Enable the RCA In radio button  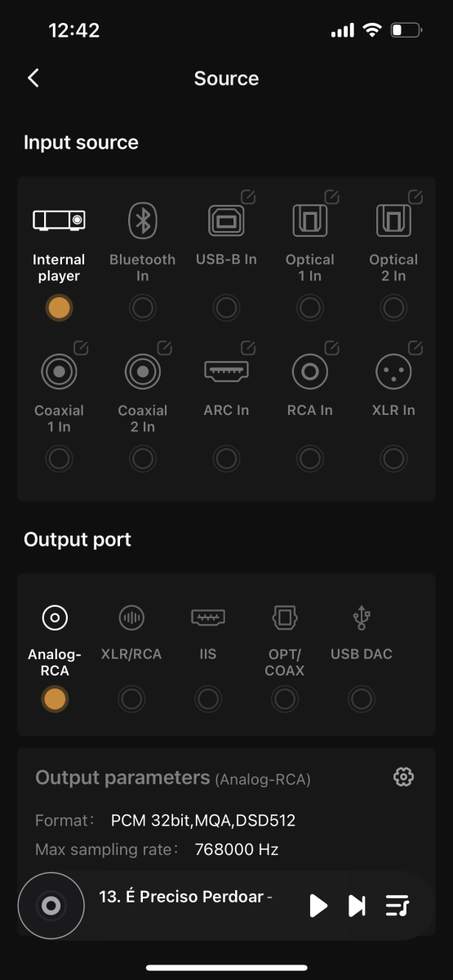(x=309, y=458)
